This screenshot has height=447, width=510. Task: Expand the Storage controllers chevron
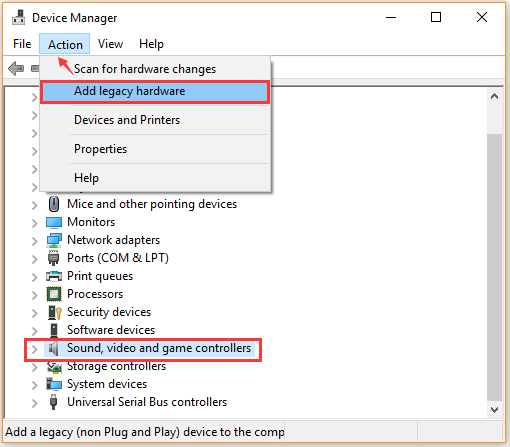click(x=34, y=367)
